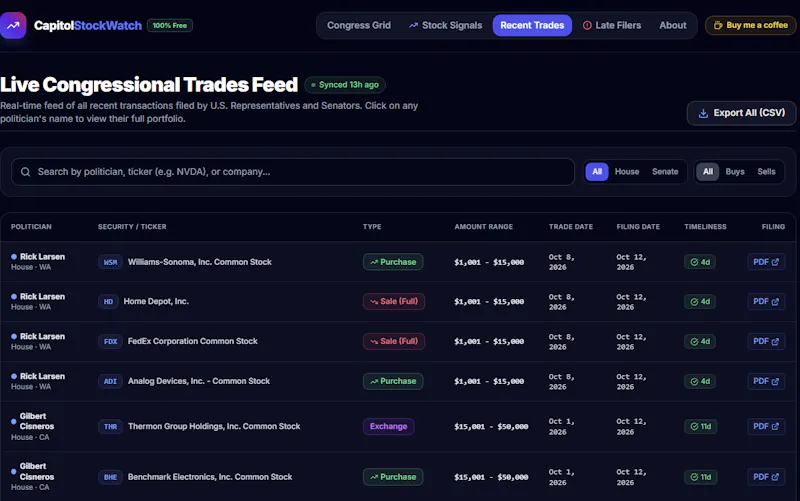Viewport: 800px width, 501px height.
Task: Click the Timeliness column header
Action: [x=705, y=227]
